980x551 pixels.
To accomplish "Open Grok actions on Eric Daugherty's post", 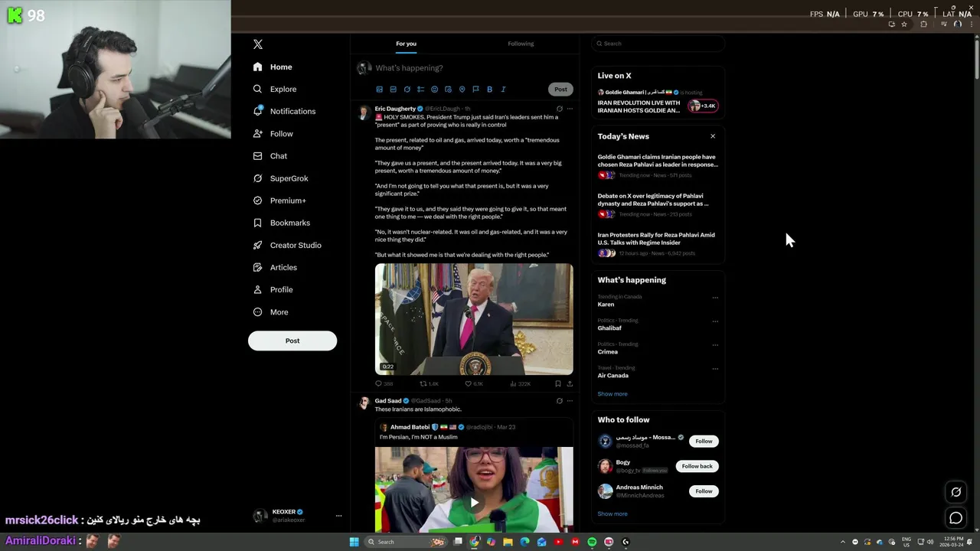I will point(560,109).
